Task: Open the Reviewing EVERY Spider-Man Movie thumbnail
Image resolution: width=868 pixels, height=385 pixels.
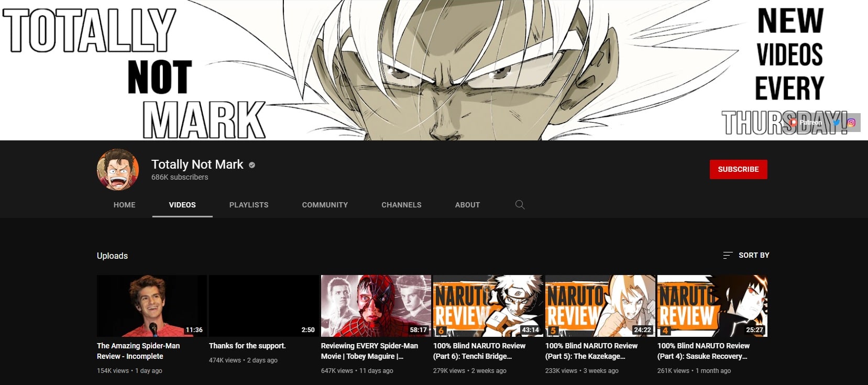Action: tap(376, 306)
